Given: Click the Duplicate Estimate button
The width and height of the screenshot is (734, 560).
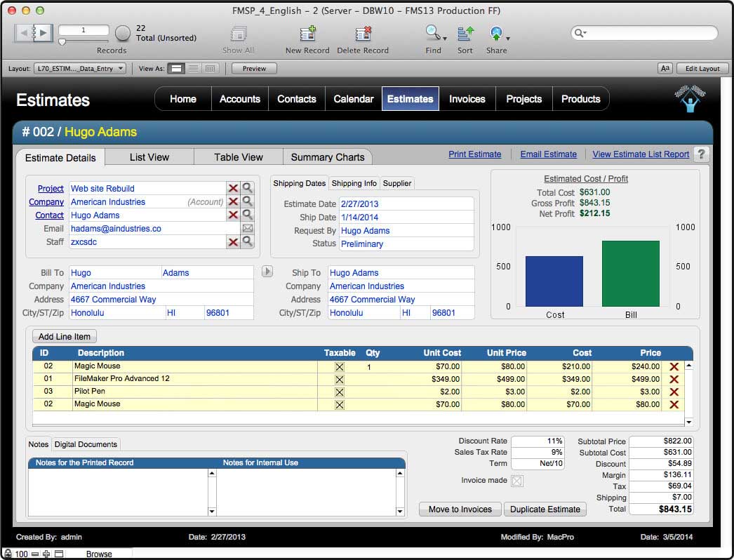Looking at the screenshot, I should click(x=545, y=509).
